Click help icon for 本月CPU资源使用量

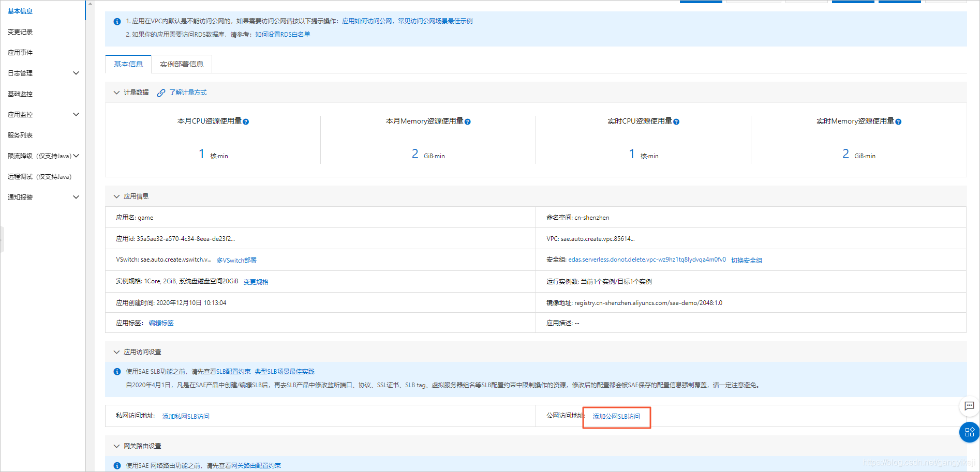coord(246,122)
